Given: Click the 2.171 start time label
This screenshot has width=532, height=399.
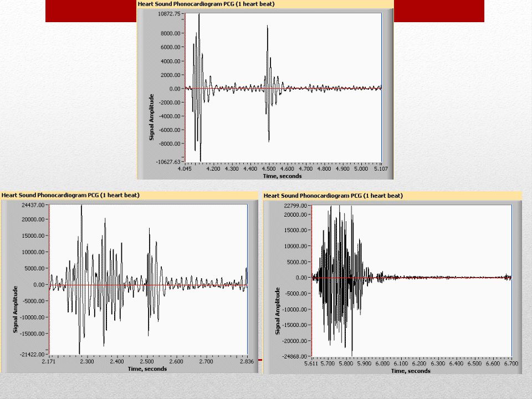Looking at the screenshot, I should [49, 361].
